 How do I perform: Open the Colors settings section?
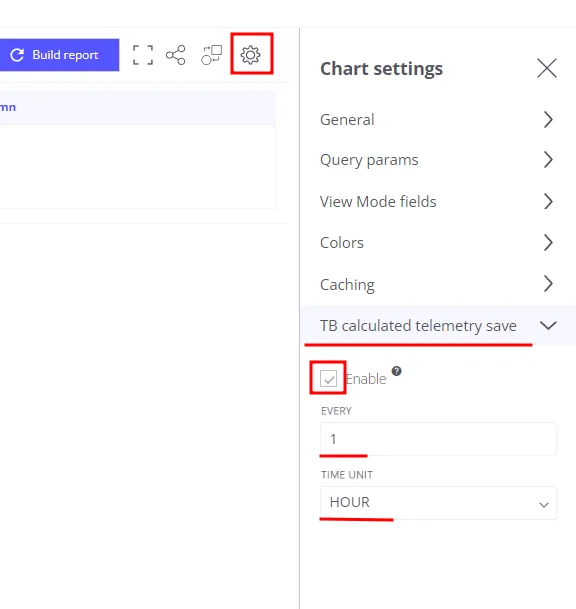click(438, 243)
